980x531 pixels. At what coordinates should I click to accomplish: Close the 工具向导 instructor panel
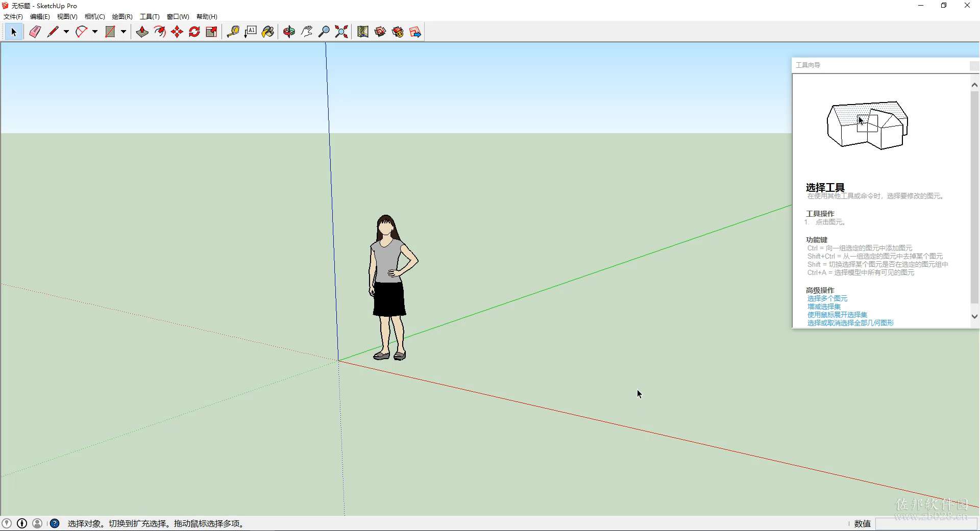pyautogui.click(x=974, y=65)
